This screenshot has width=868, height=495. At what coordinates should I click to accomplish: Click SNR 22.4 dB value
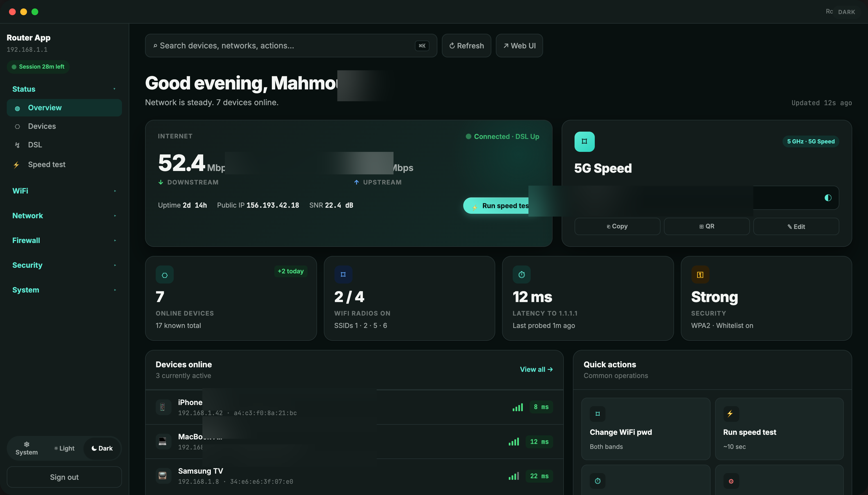339,205
